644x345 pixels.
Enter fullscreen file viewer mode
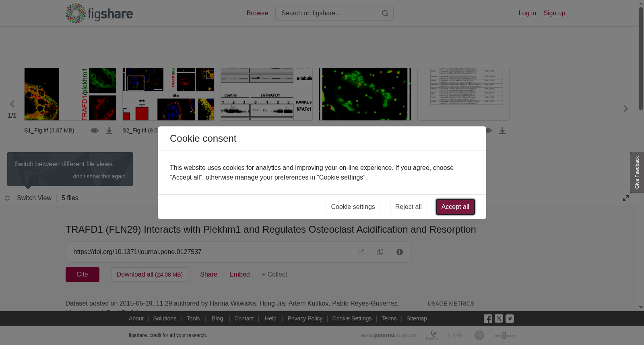pos(626,198)
